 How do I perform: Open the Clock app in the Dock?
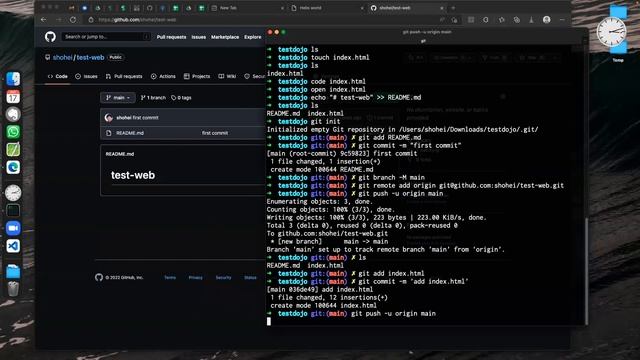click(x=13, y=193)
